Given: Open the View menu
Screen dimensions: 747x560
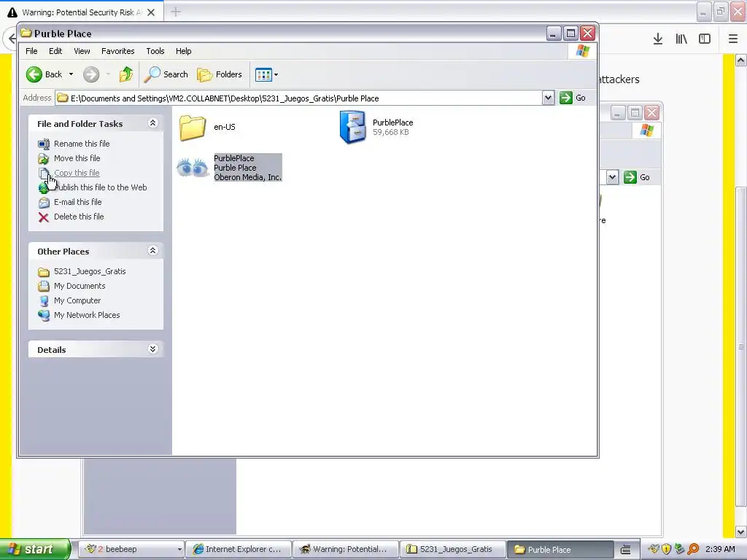Looking at the screenshot, I should click(82, 51).
